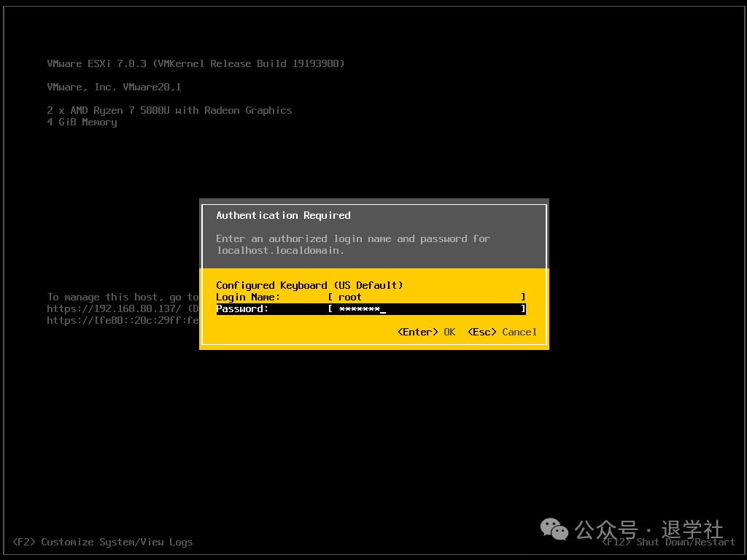This screenshot has width=747, height=560.
Task: Click the https://[fe80::20c:29ff IPv6 URL
Action: [x=123, y=321]
